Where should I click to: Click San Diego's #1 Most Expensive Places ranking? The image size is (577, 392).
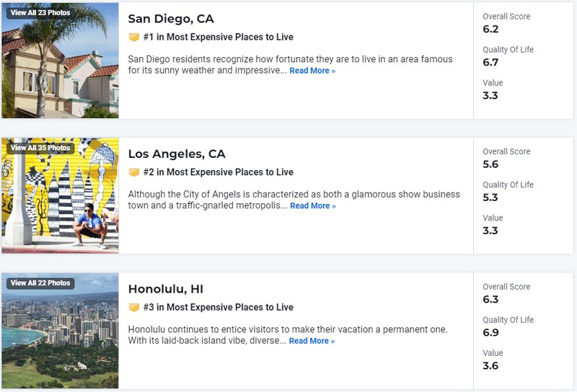[x=218, y=37]
